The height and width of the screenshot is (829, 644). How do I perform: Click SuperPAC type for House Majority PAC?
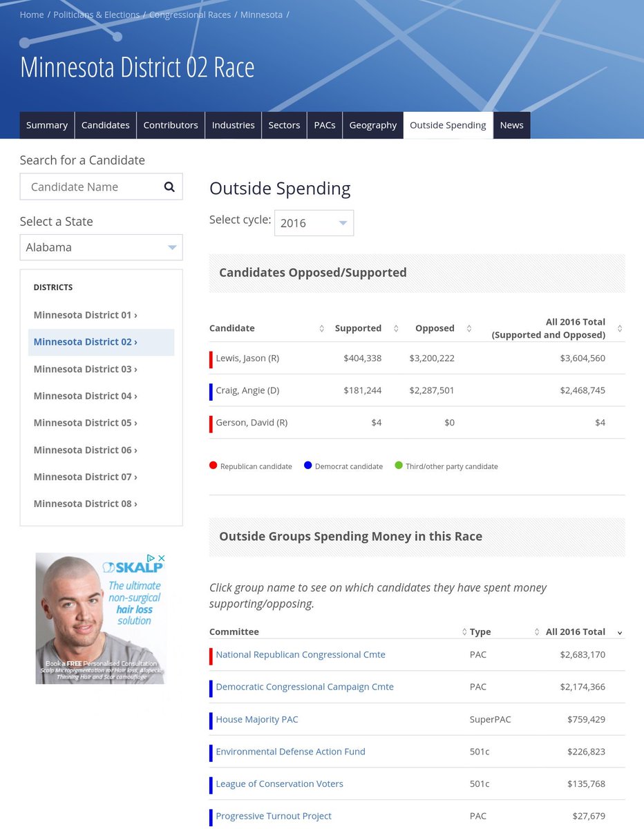[x=491, y=719]
